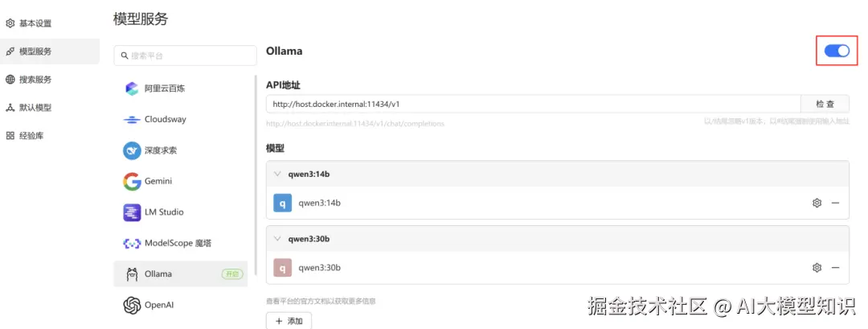Open settings gear for qwen3:30b model
868x329 pixels.
[x=817, y=268]
